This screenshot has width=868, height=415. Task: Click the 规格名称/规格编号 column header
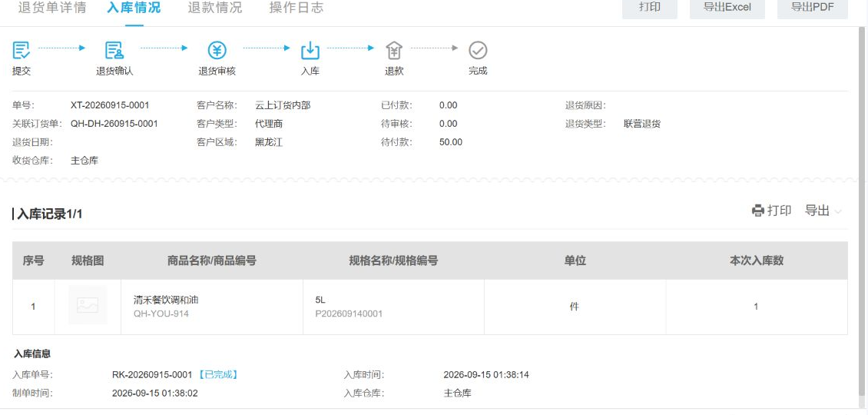click(x=393, y=261)
